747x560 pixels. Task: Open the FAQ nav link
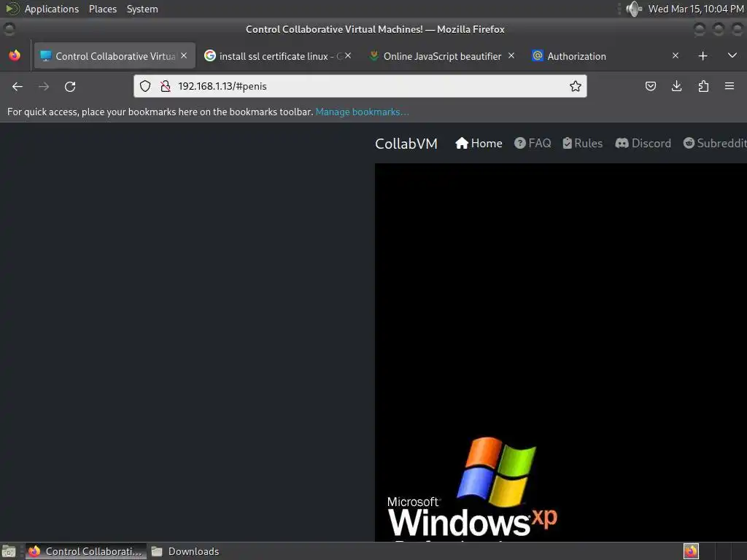click(x=533, y=144)
